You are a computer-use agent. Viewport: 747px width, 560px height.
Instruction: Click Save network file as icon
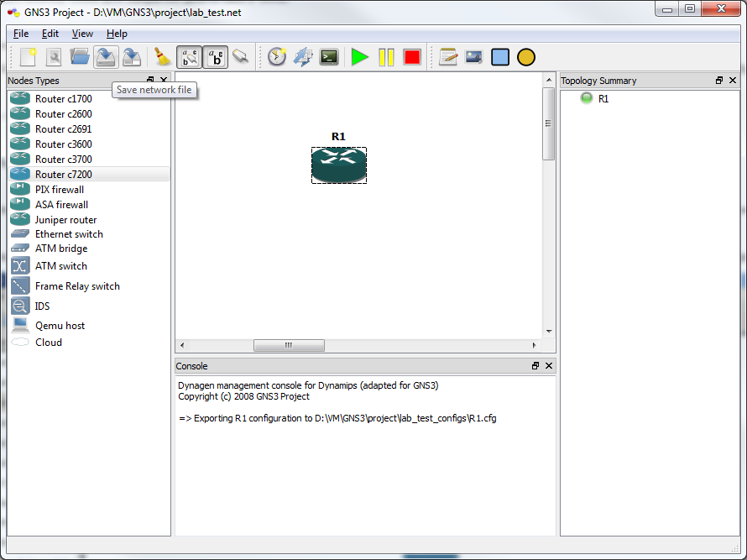(x=132, y=57)
